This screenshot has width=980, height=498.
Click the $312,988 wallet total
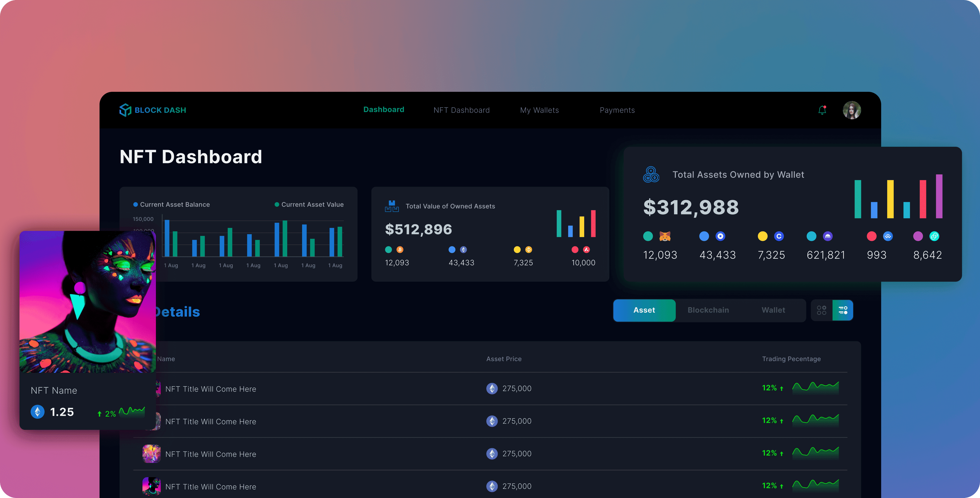click(x=691, y=207)
